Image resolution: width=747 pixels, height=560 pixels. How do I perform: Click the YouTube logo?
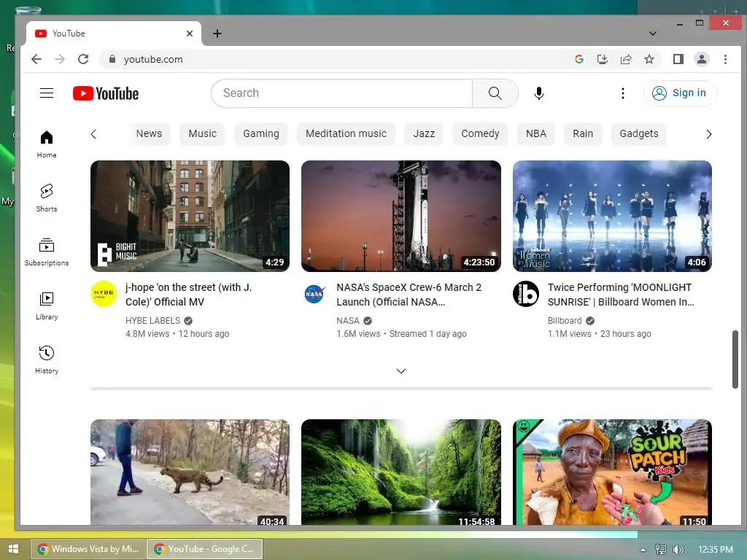click(106, 93)
